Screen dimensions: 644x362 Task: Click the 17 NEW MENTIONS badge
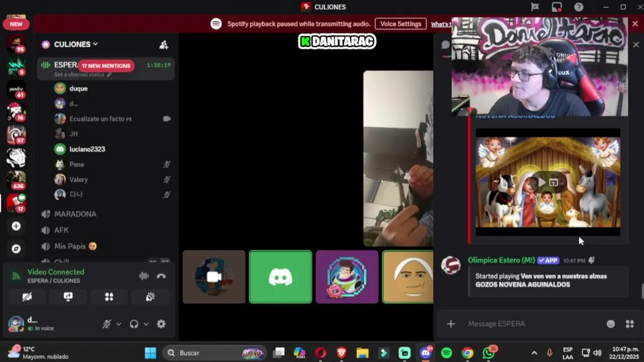point(106,66)
